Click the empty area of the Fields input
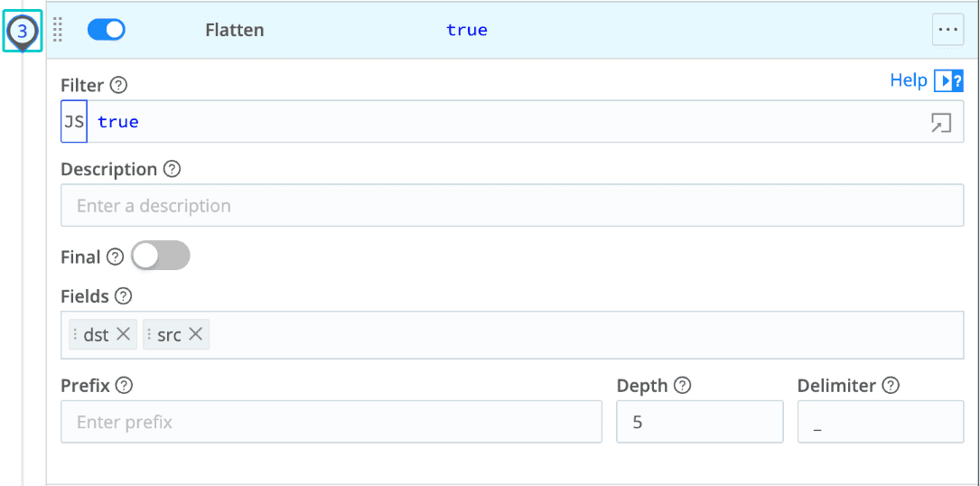The height and width of the screenshot is (486, 980). coord(586,335)
